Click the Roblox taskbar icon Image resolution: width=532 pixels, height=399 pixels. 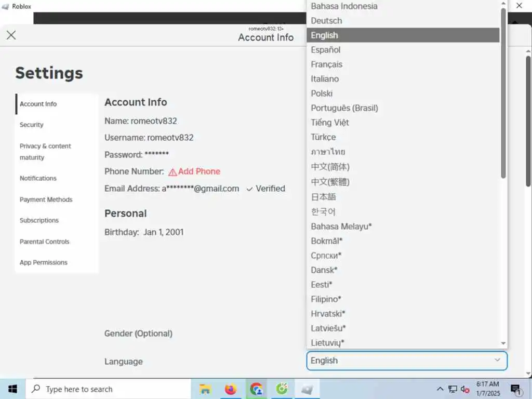(307, 390)
